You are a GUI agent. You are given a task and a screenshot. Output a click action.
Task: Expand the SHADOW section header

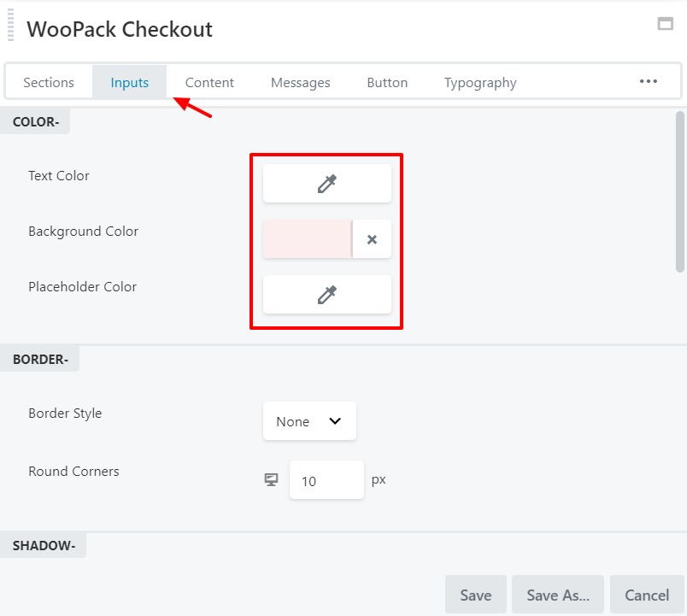point(44,545)
